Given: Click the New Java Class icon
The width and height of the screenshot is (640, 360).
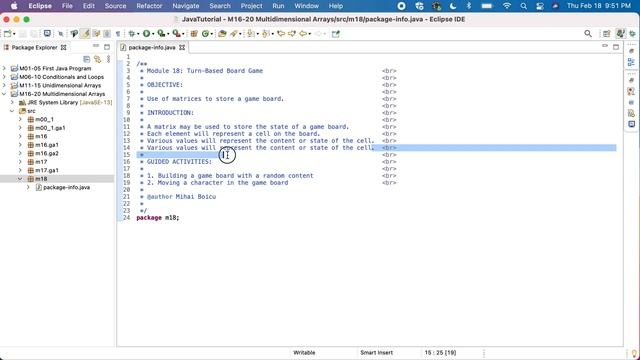Looking at the screenshot, I should (205, 34).
